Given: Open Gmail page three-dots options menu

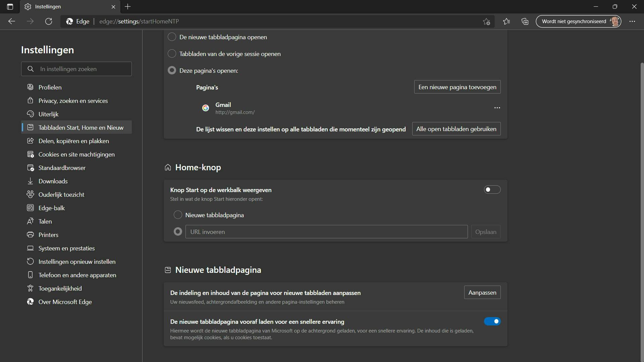Looking at the screenshot, I should [x=497, y=108].
